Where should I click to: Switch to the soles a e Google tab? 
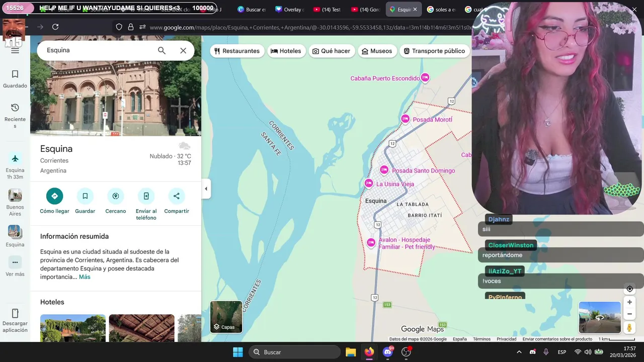point(441,10)
